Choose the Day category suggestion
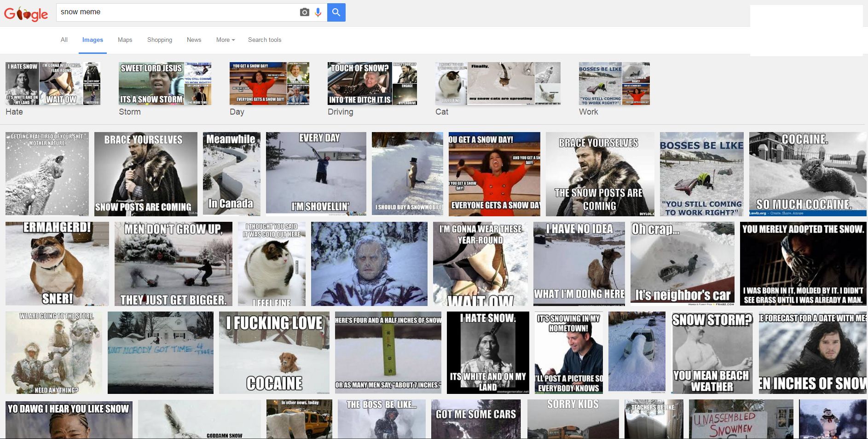The height and width of the screenshot is (439, 868). pyautogui.click(x=269, y=89)
